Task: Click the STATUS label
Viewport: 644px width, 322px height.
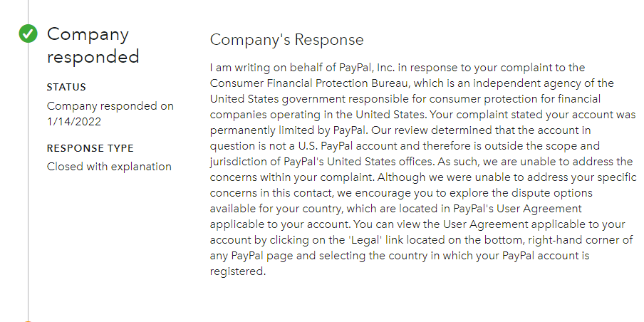Action: pyautogui.click(x=66, y=87)
